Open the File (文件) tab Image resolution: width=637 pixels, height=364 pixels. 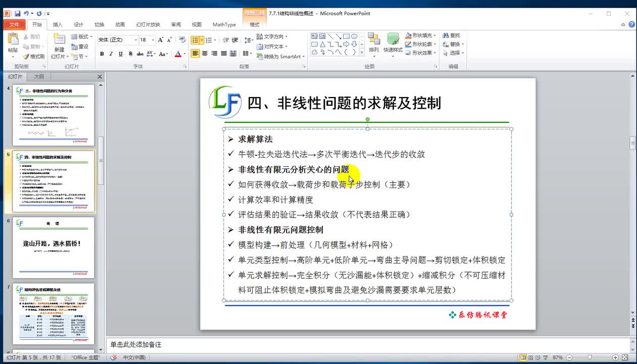tap(14, 24)
